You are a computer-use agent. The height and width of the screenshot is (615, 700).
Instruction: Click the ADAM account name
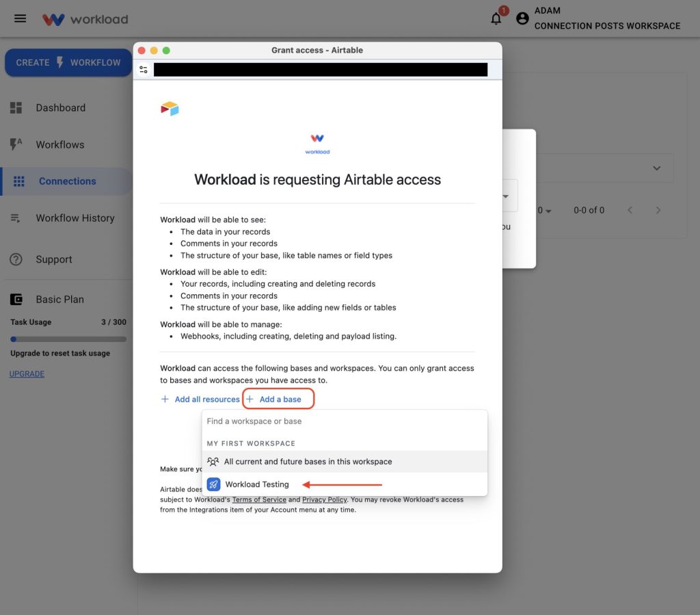(x=548, y=11)
